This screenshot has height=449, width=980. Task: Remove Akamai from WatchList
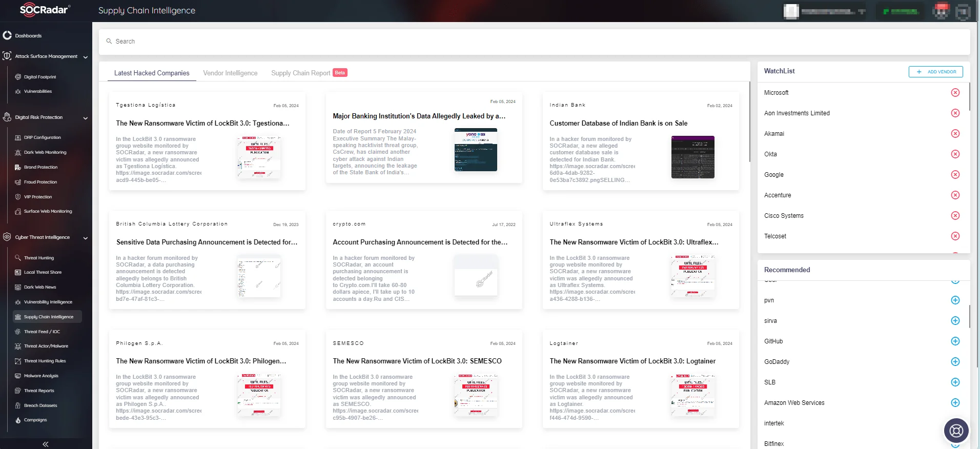tap(955, 134)
